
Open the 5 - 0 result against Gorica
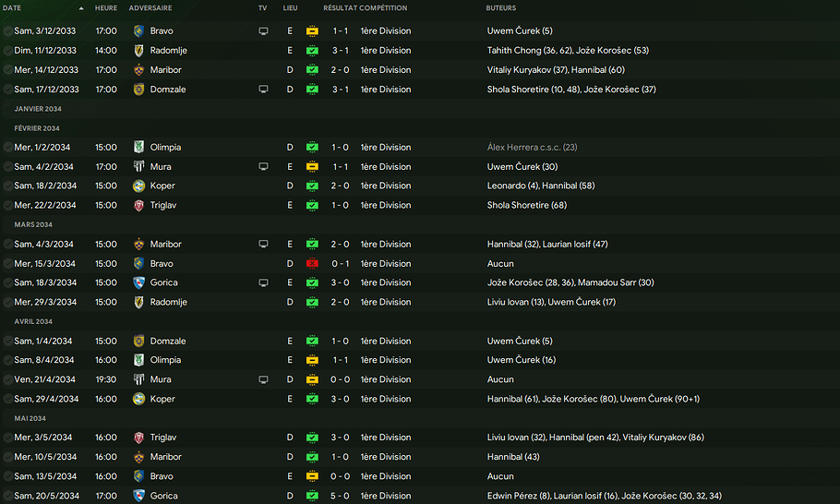tap(340, 496)
